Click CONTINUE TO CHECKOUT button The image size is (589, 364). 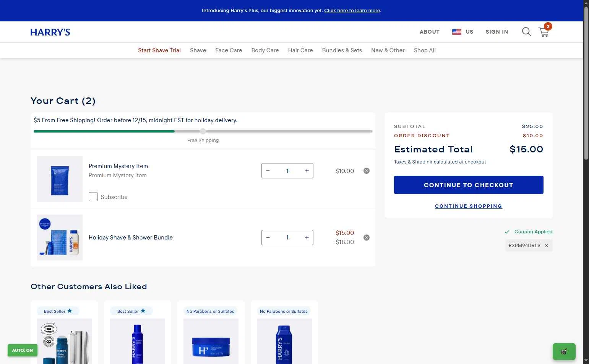click(469, 185)
